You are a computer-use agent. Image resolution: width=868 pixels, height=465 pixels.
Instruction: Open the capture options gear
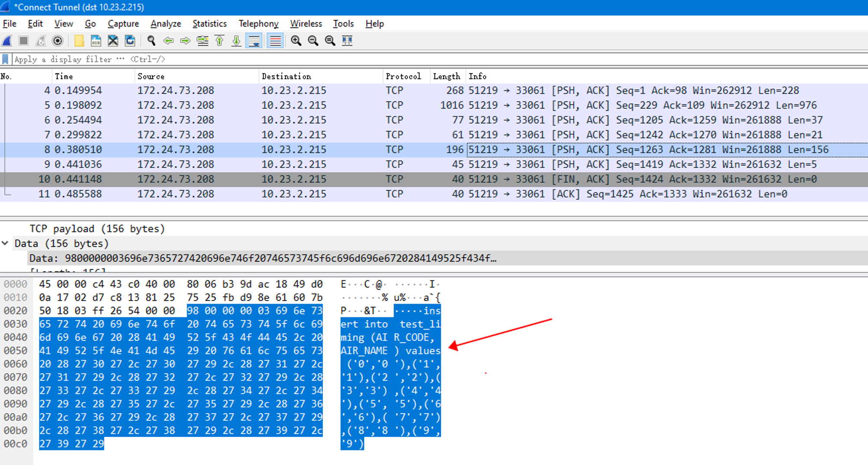click(x=58, y=41)
